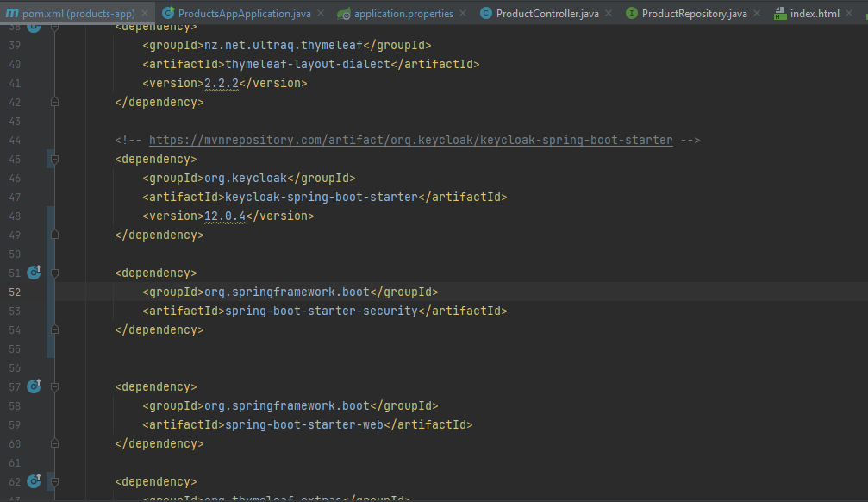Click the class icon on the ProductController.java tab
Screen dimensions: 868x502
(486, 13)
